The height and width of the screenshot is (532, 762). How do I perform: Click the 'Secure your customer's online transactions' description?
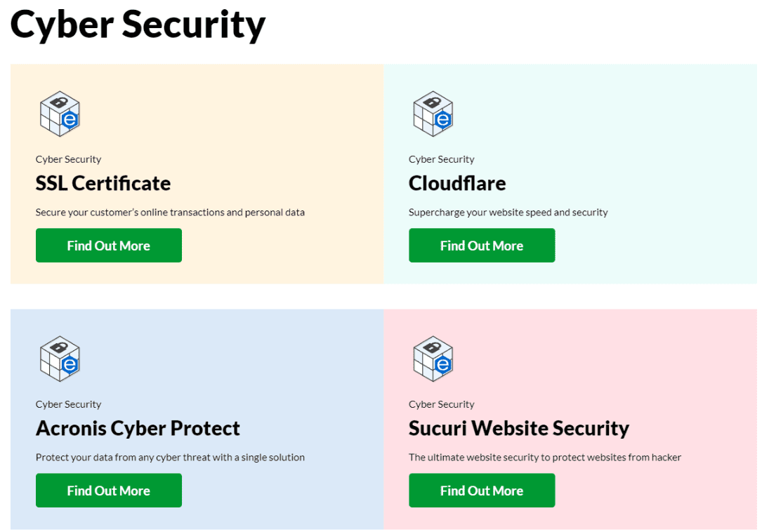(170, 213)
